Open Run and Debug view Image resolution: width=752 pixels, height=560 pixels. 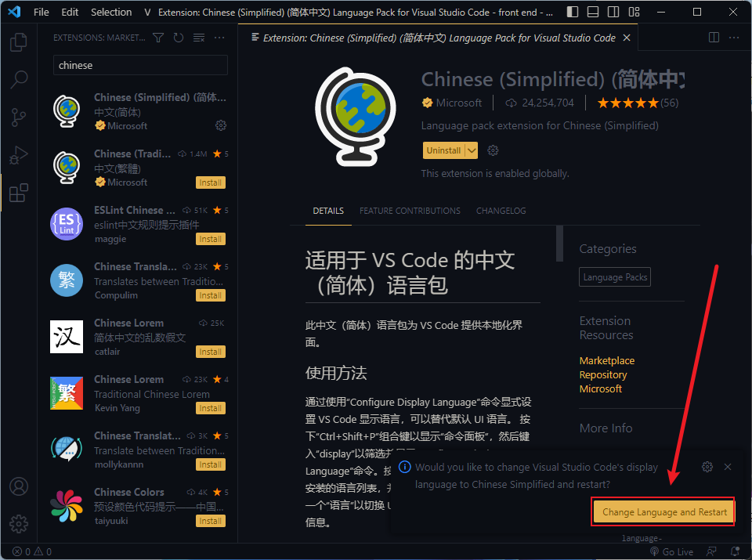click(x=19, y=155)
